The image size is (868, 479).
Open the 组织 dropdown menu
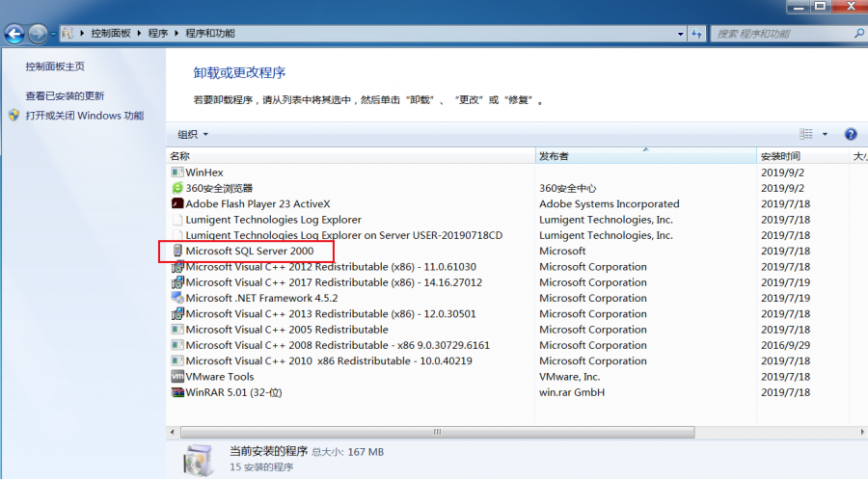(193, 134)
